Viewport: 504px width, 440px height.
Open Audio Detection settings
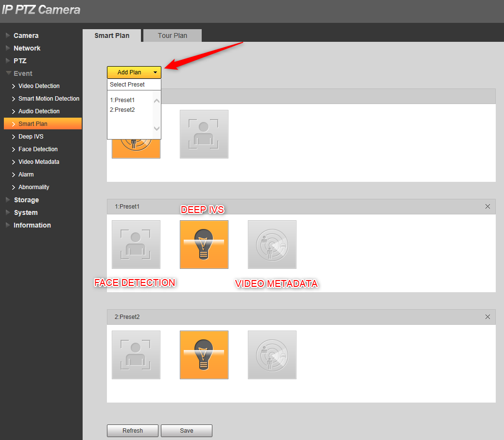(x=39, y=111)
